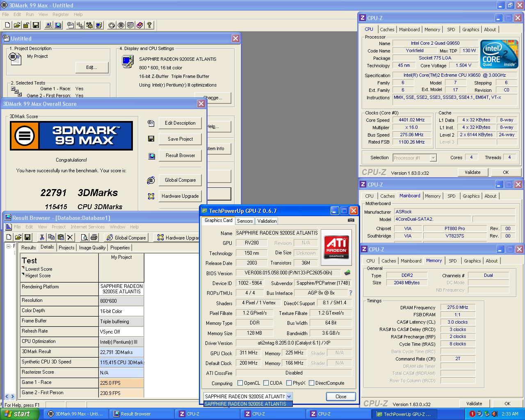This screenshot has width=525, height=420.
Task: Click the 22,791 3DMarks result cell
Action: tap(121, 352)
